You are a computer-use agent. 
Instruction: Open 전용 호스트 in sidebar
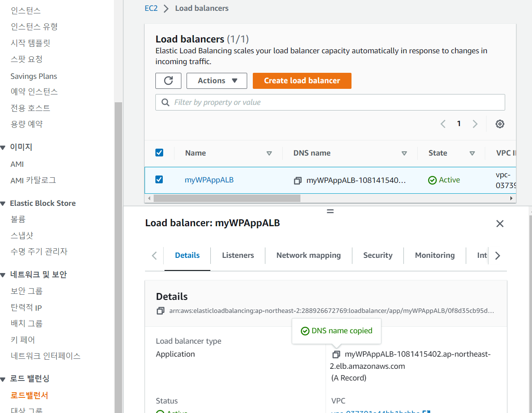coord(30,108)
